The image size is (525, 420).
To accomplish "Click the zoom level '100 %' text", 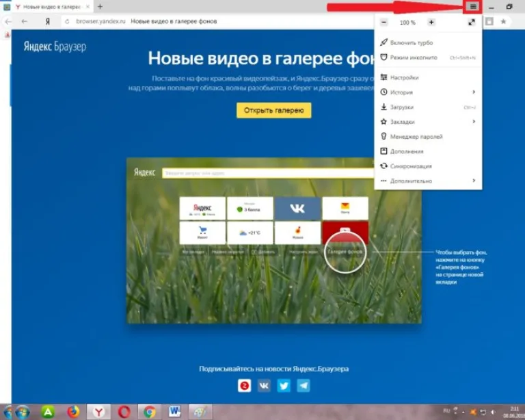I will point(407,23).
